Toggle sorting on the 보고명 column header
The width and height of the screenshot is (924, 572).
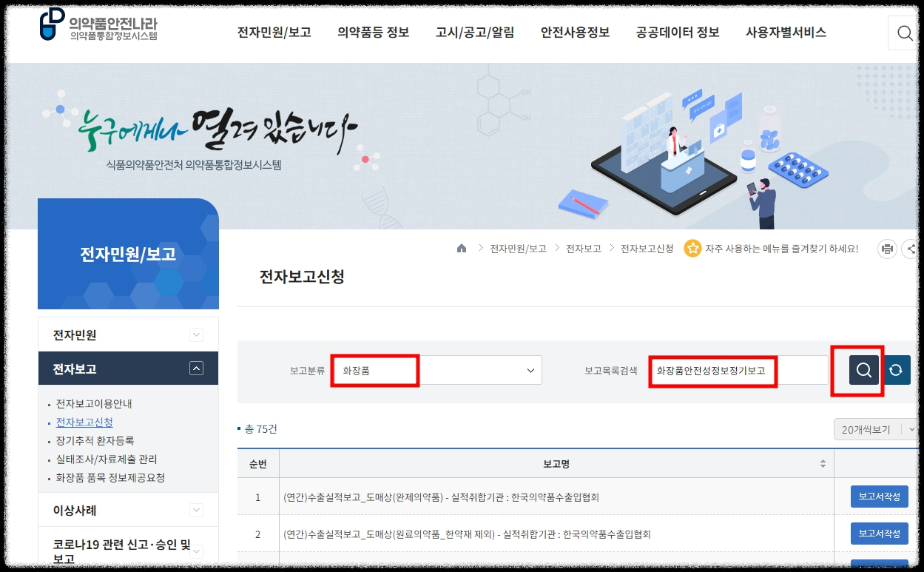(x=821, y=463)
